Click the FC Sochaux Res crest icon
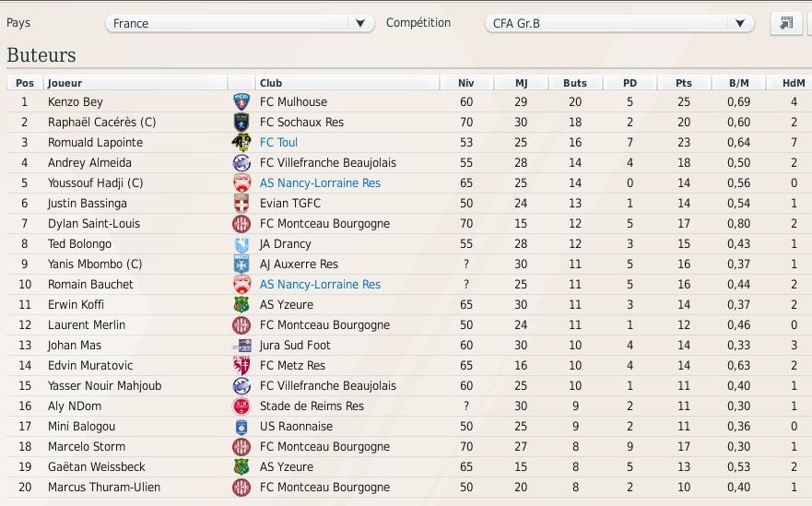Screen dimensions: 812x506 tap(241, 123)
